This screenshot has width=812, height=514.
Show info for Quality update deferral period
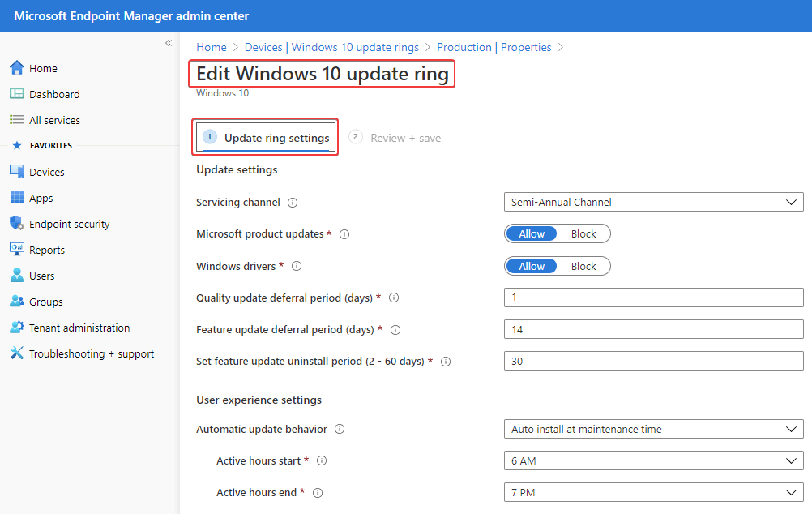pyautogui.click(x=394, y=298)
